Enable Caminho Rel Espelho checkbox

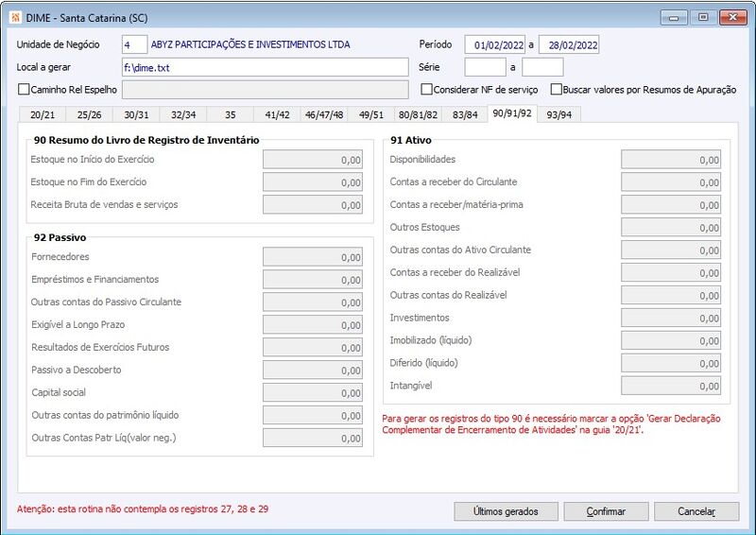coord(24,89)
